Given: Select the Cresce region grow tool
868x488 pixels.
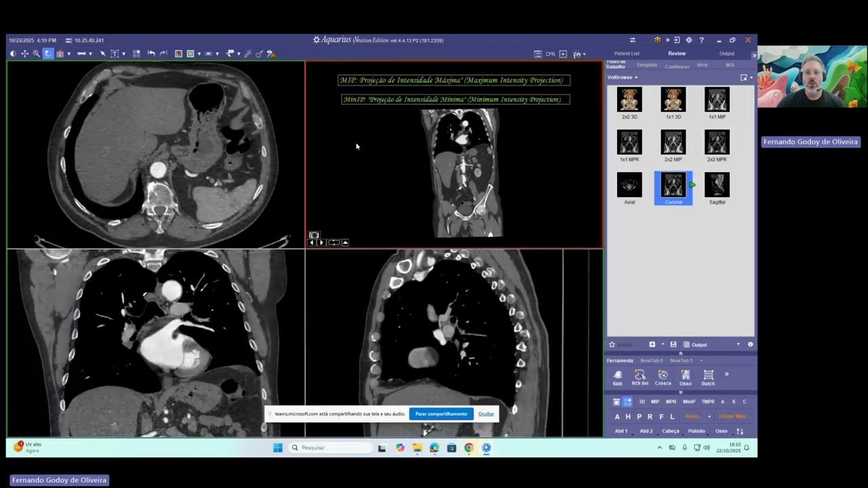Looking at the screenshot, I should (663, 378).
